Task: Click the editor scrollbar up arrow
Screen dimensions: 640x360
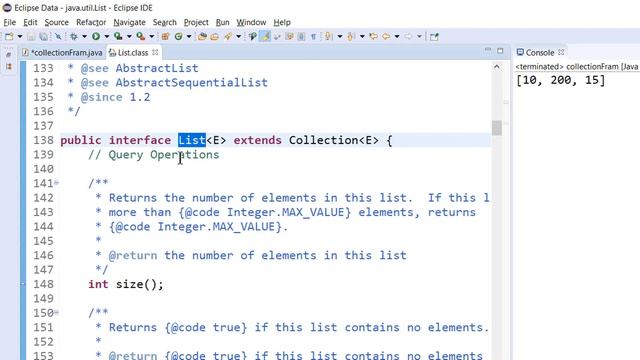Action: click(x=497, y=67)
